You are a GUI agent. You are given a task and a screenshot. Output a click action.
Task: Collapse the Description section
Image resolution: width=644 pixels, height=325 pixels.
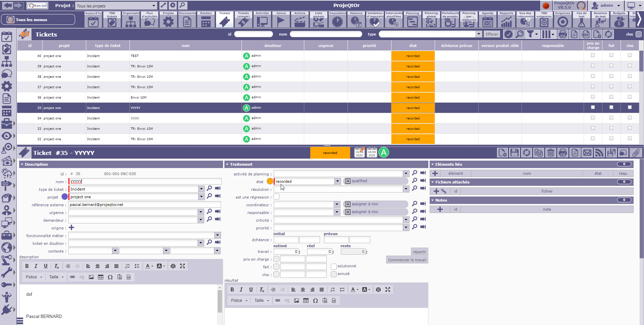22,164
